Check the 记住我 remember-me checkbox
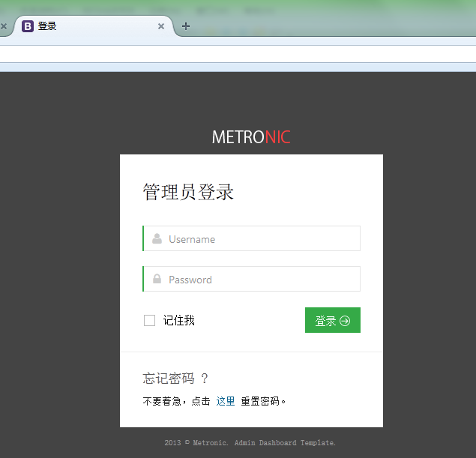Image resolution: width=476 pixels, height=458 pixels. 149,320
